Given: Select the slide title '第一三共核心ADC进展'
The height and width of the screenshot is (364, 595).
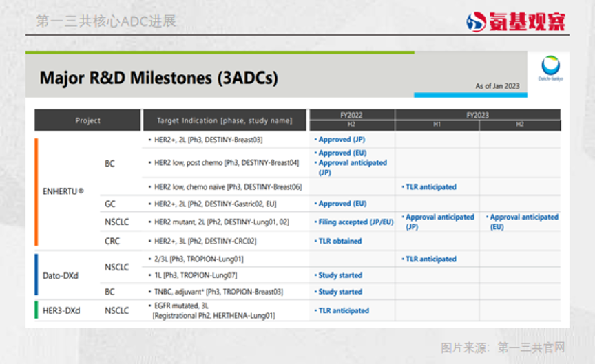Looking at the screenshot, I should click(x=106, y=21).
